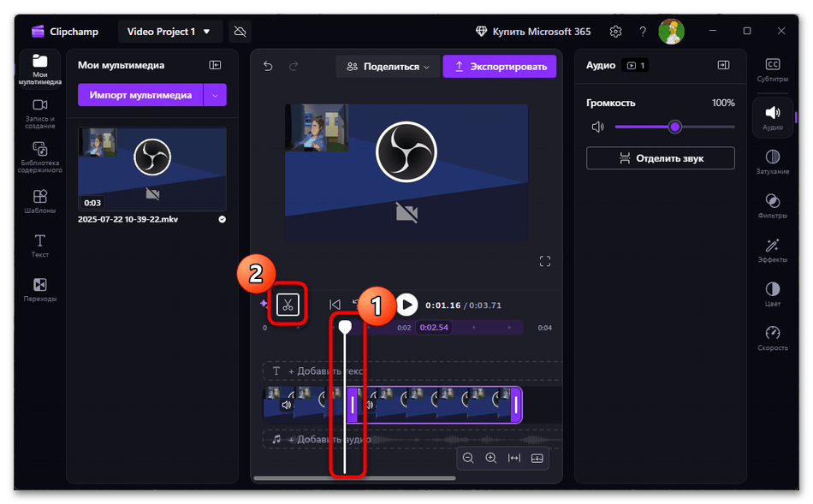Open Текст sidebar tab
This screenshot has height=504, width=813.
[x=40, y=246]
